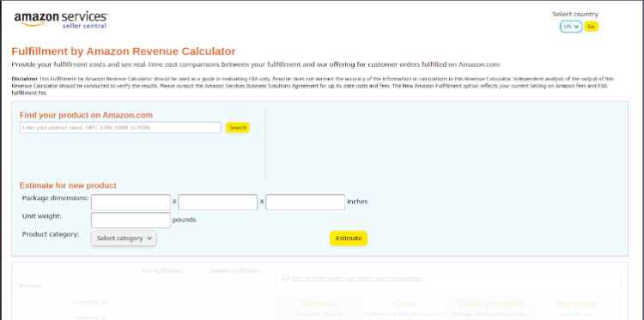
Task: Click the 'pounds' unit label
Action: (184, 220)
